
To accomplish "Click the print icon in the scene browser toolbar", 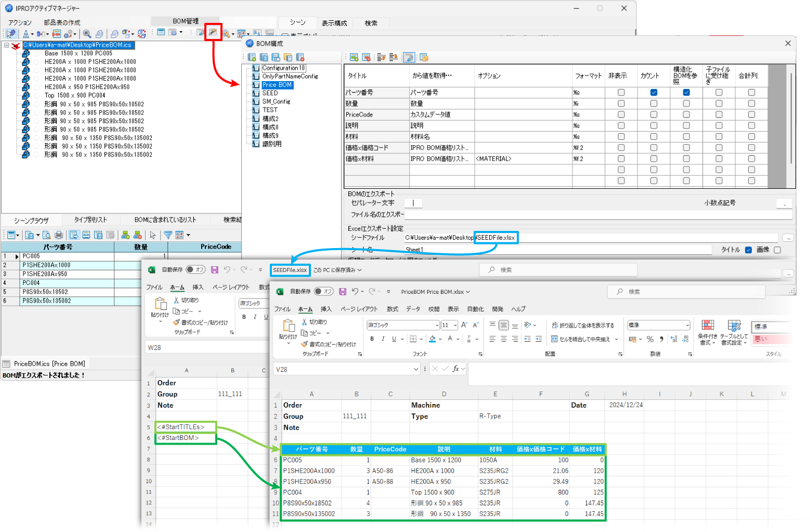I will click(58, 235).
